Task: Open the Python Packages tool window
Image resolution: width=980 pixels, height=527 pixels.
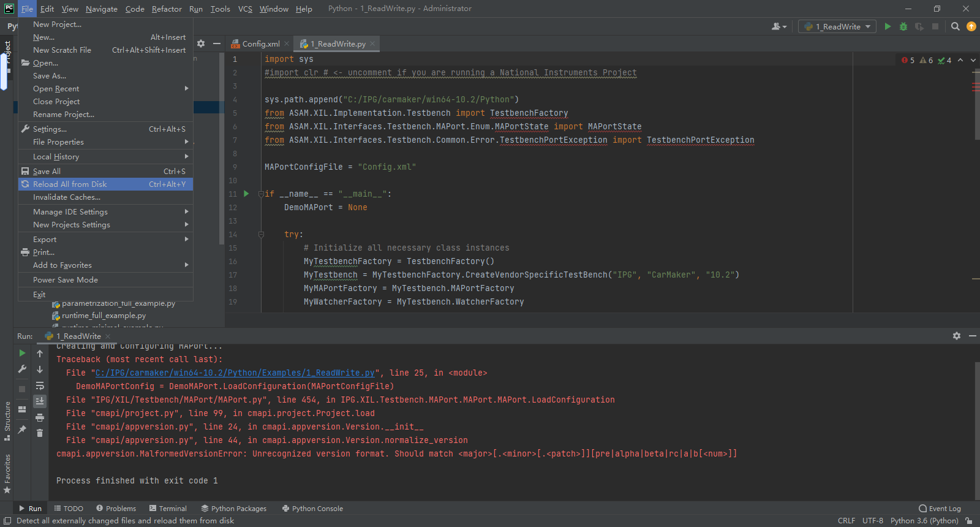Action: (x=233, y=509)
